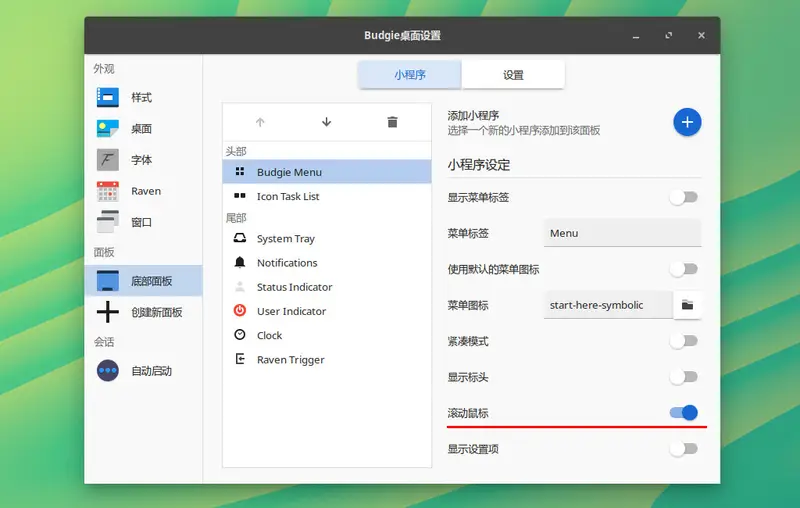The width and height of the screenshot is (800, 508).
Task: Open the folder browse icon for menu icon
Action: (x=687, y=305)
